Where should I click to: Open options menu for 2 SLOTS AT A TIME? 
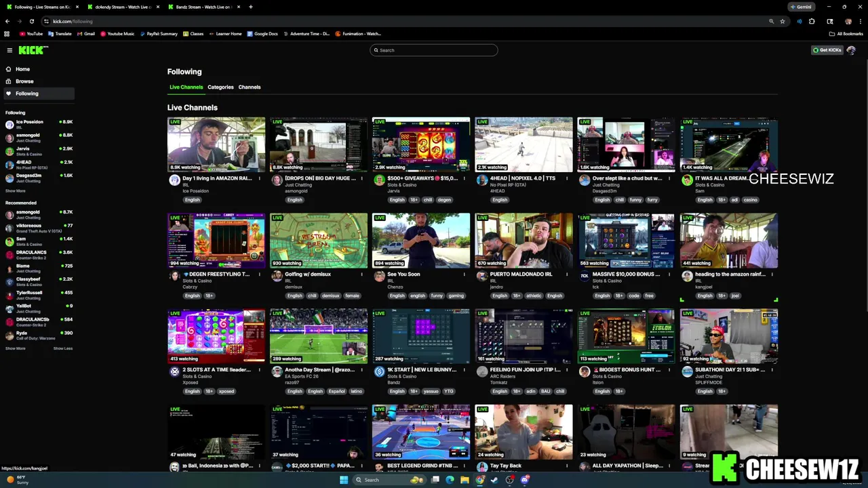click(260, 370)
